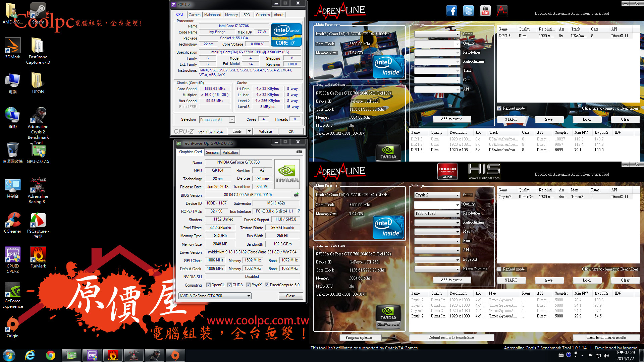The width and height of the screenshot is (644, 362).
Task: Open the Crysis 2 Game dropdown
Action: (437, 195)
